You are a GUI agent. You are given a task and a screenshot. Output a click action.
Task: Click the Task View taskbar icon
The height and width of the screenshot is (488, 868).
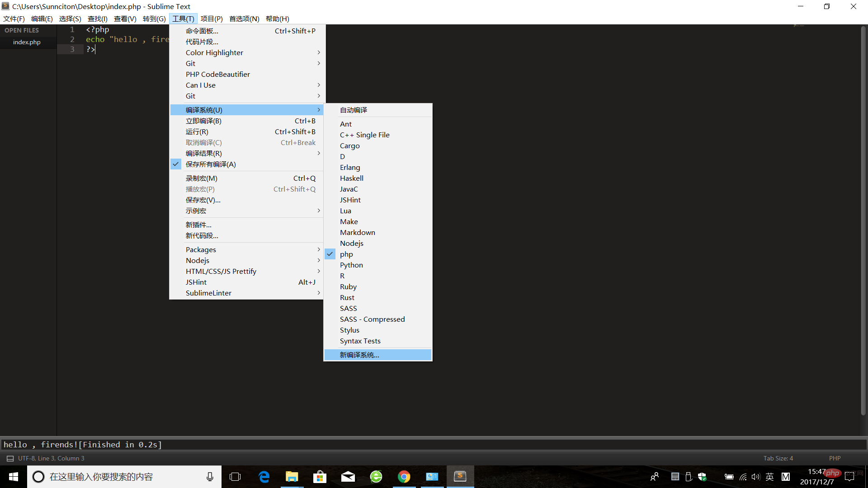click(x=235, y=477)
